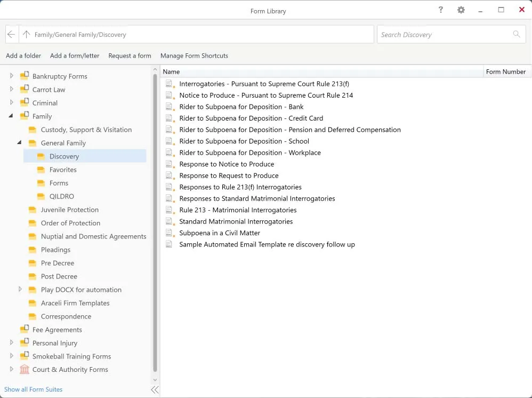532x398 pixels.
Task: Click document icon for Sample Automated Email Template
Action: pos(168,244)
